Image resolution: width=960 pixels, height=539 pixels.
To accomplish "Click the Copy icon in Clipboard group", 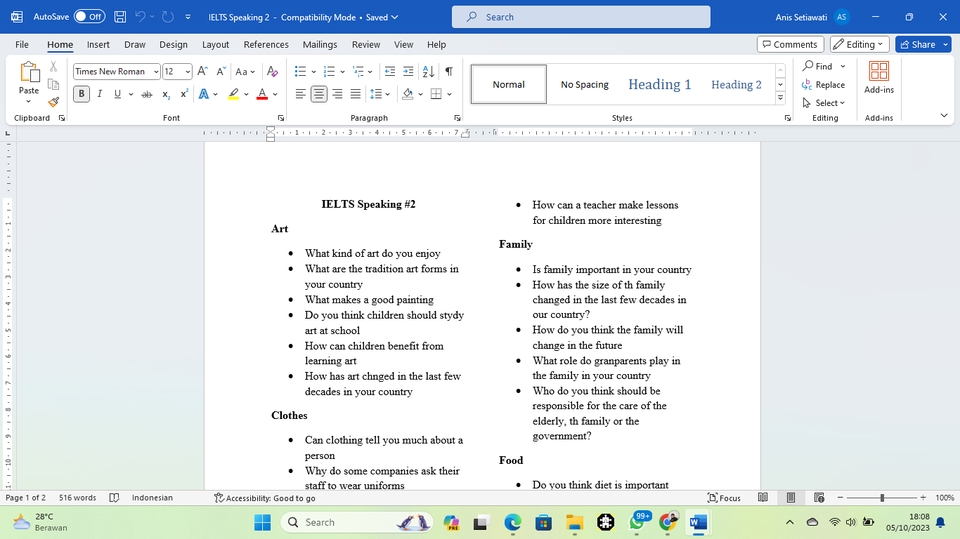I will (x=54, y=85).
